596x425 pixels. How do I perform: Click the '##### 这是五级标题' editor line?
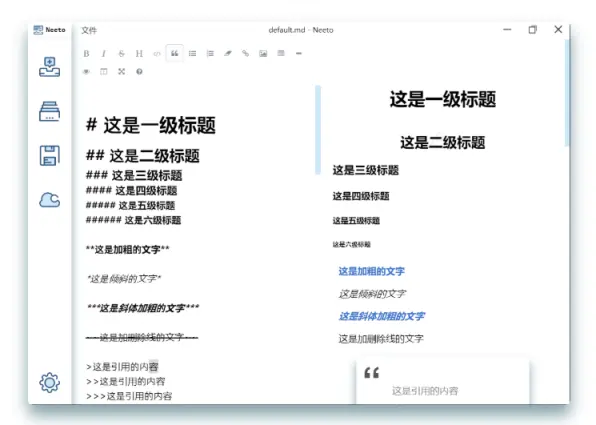pyautogui.click(x=130, y=206)
